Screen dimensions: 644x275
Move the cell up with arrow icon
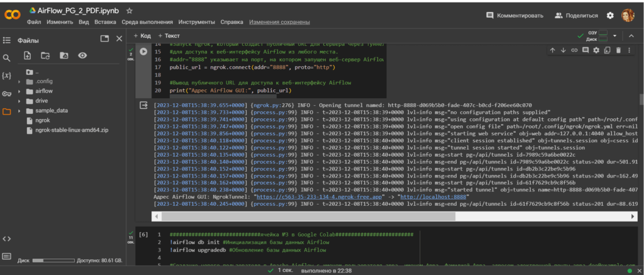pyautogui.click(x=552, y=50)
